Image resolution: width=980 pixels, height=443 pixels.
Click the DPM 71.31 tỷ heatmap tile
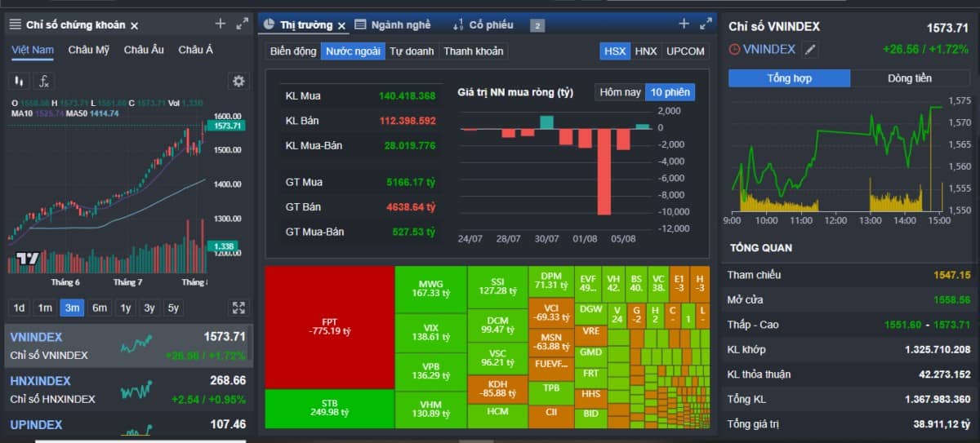click(x=550, y=281)
